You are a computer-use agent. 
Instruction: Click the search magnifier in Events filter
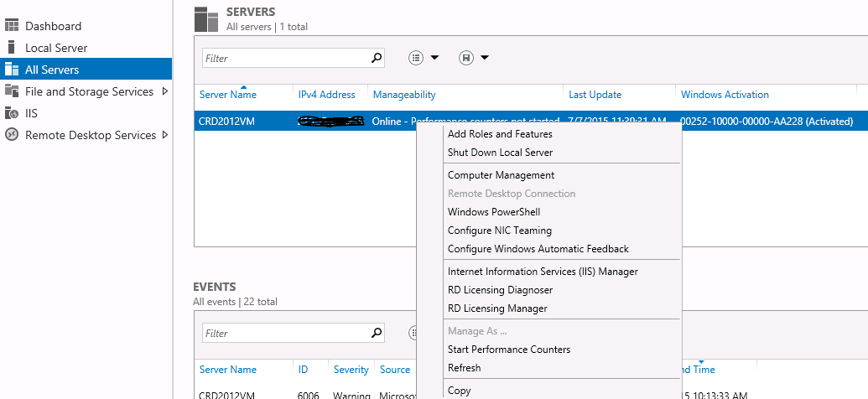pyautogui.click(x=377, y=333)
